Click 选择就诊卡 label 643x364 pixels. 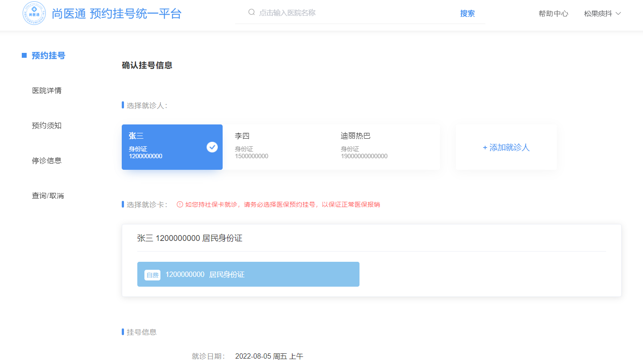[147, 204]
